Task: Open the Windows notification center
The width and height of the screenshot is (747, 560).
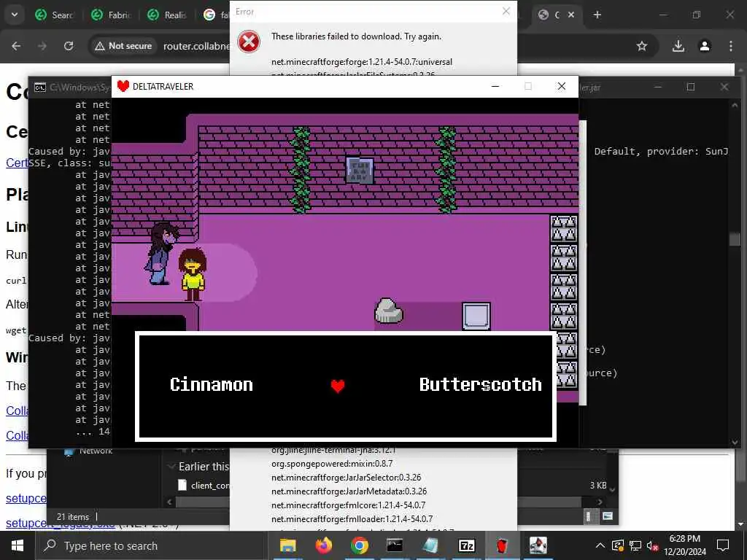Action: point(723,545)
